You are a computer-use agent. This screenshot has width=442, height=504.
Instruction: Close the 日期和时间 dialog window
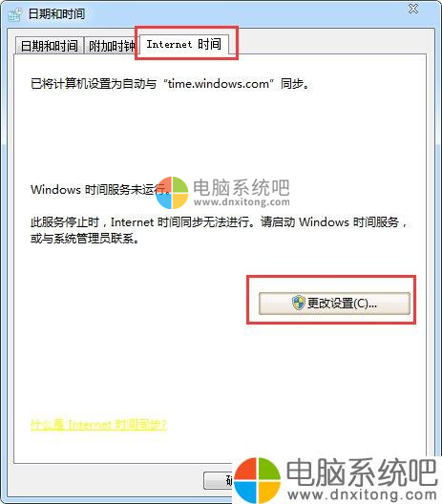point(413,9)
